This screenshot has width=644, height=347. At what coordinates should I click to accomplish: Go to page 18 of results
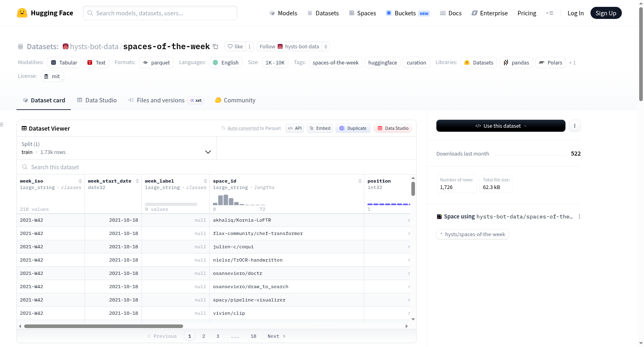pos(253,336)
